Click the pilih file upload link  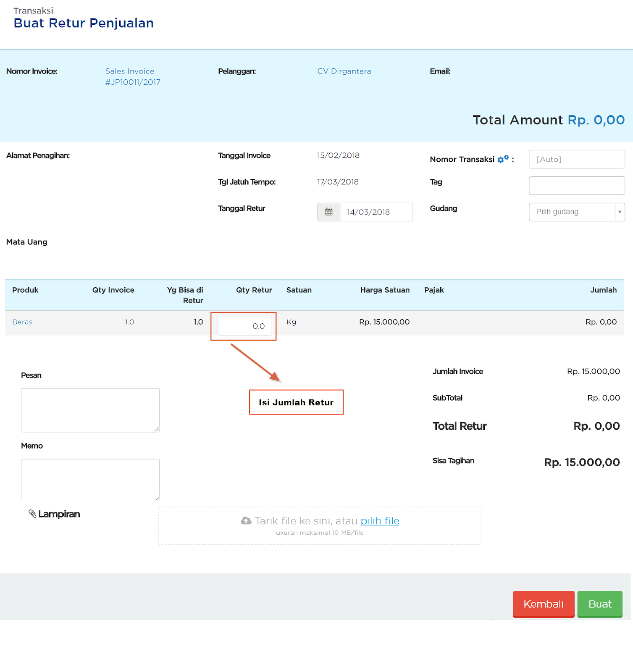tap(380, 521)
